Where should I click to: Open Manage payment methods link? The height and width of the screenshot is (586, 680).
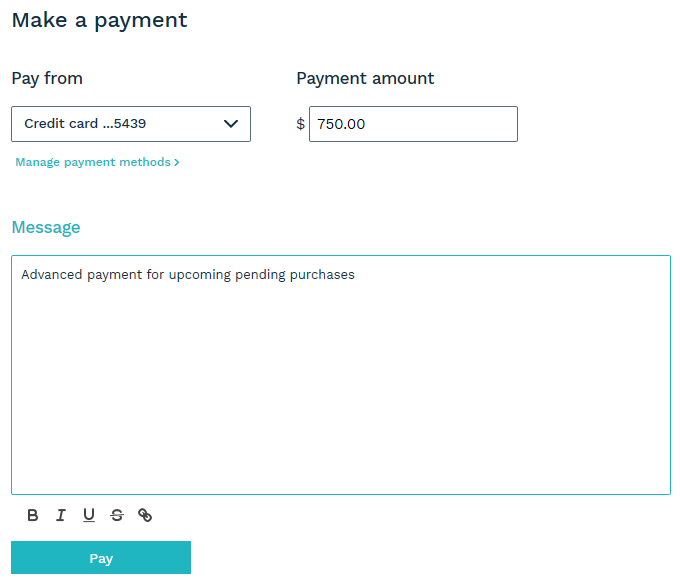(x=93, y=162)
